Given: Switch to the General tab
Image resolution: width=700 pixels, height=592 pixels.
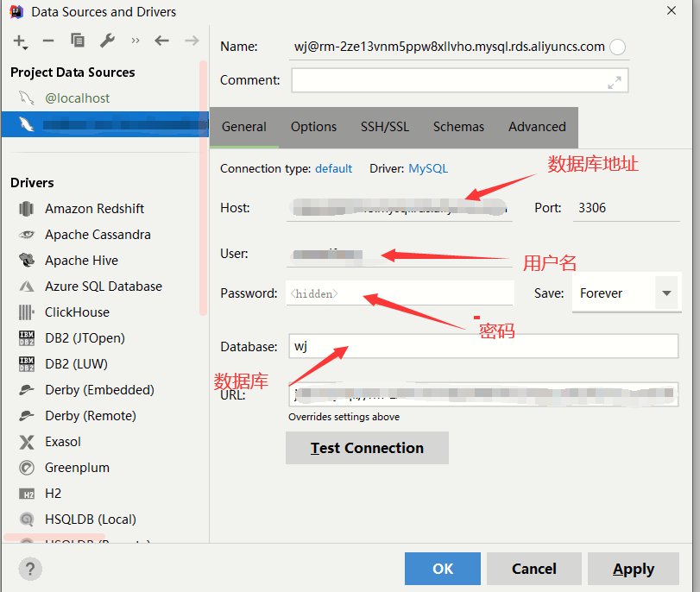Looking at the screenshot, I should coord(244,127).
